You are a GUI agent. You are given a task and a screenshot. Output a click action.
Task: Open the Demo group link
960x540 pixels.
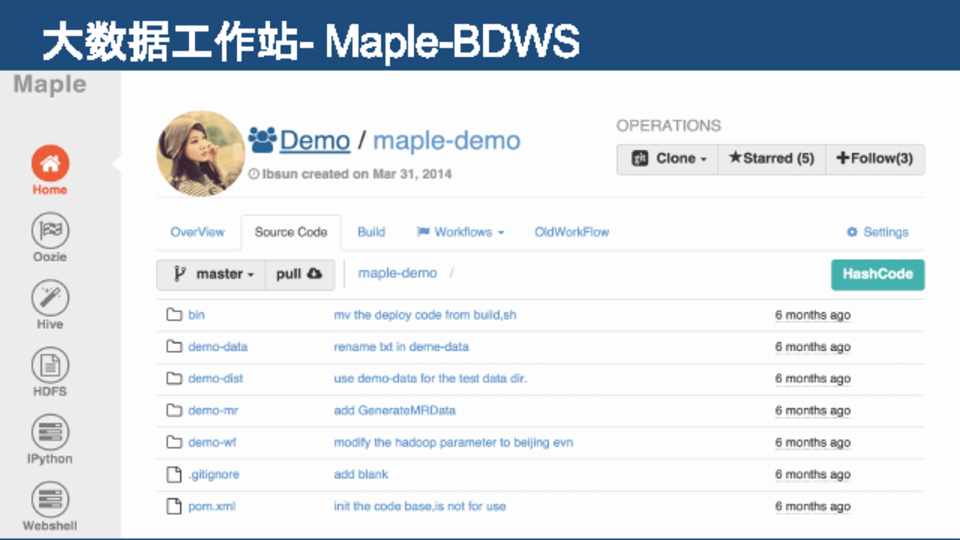(314, 141)
